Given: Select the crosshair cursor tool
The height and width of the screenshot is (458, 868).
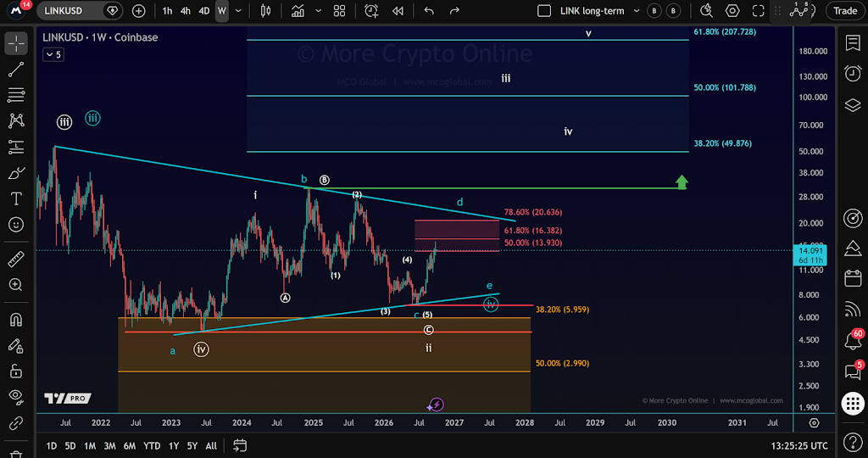Looking at the screenshot, I should click(x=16, y=43).
